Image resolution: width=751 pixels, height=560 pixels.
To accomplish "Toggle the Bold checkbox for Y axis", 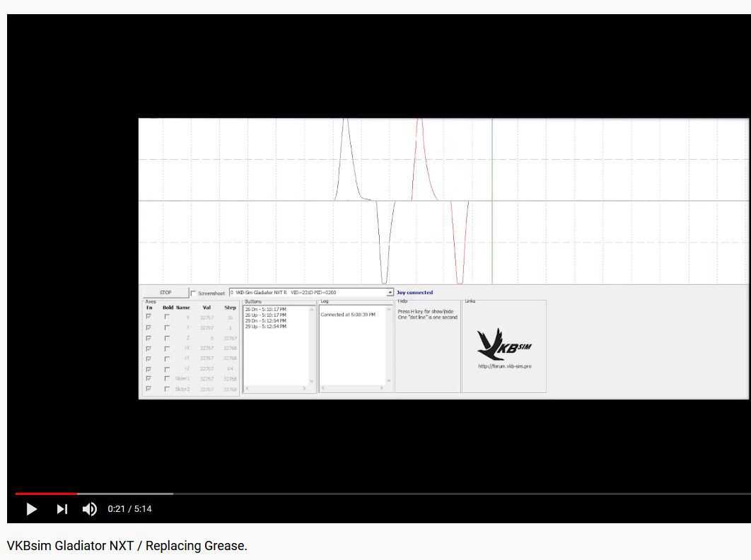I will [x=167, y=327].
